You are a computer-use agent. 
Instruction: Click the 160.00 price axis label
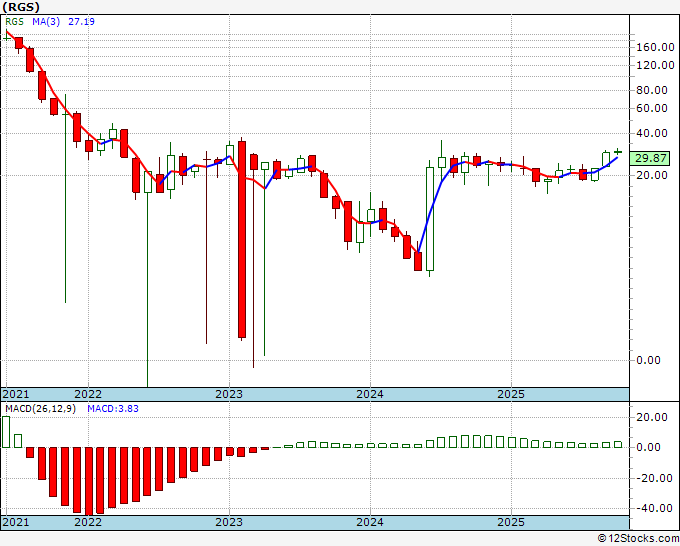point(655,47)
